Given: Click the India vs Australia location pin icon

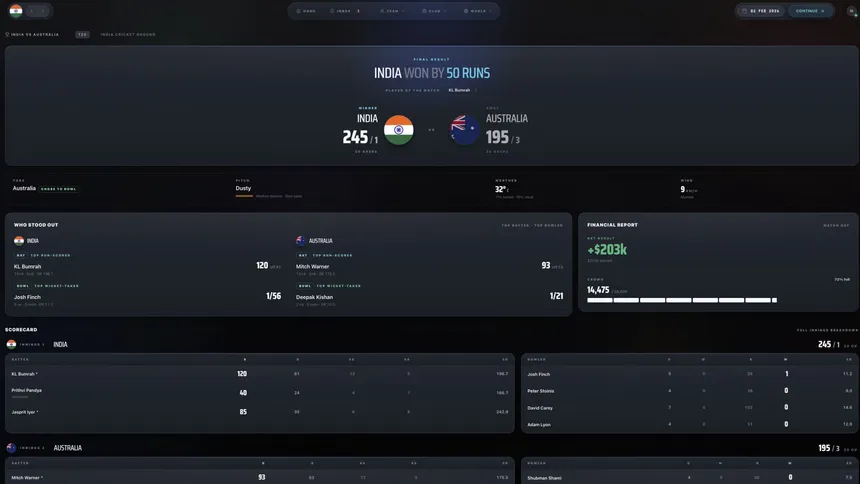Looking at the screenshot, I should (7, 34).
